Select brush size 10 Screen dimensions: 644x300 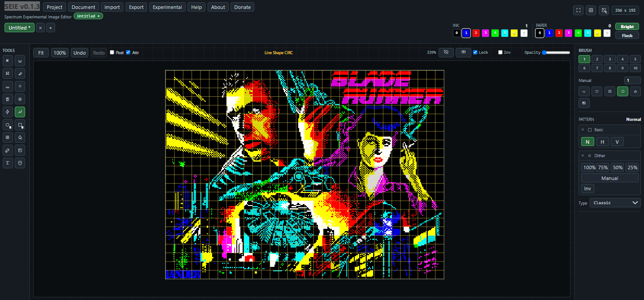coord(635,68)
